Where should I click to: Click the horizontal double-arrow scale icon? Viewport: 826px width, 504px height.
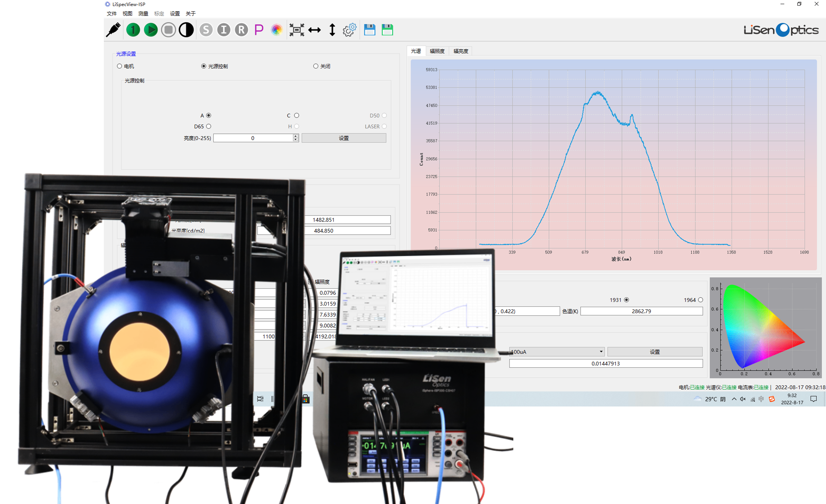coord(314,30)
